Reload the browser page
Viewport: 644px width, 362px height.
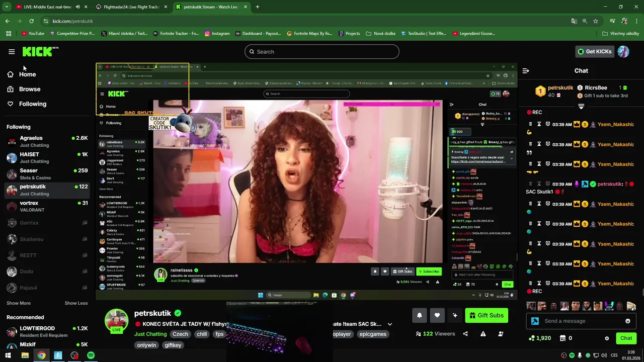pyautogui.click(x=31, y=21)
